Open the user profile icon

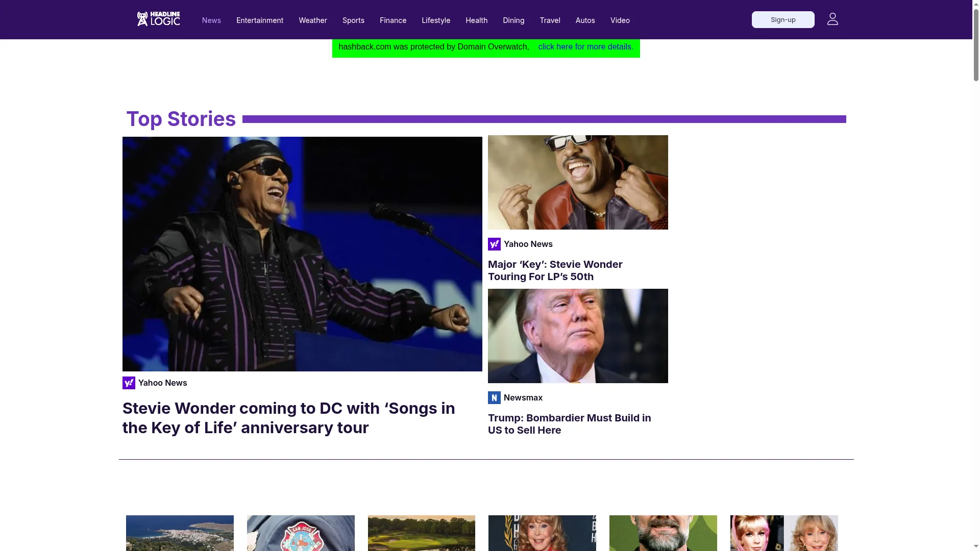(832, 19)
